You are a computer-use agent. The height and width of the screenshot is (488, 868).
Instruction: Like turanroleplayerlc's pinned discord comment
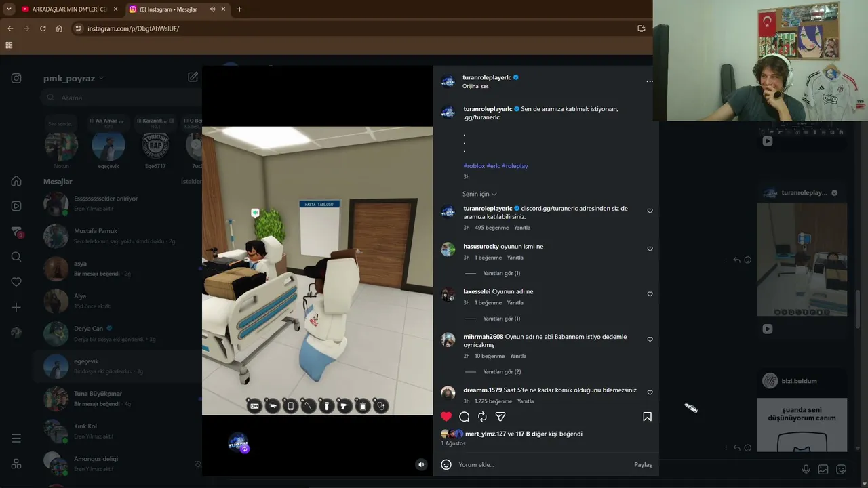tap(650, 211)
